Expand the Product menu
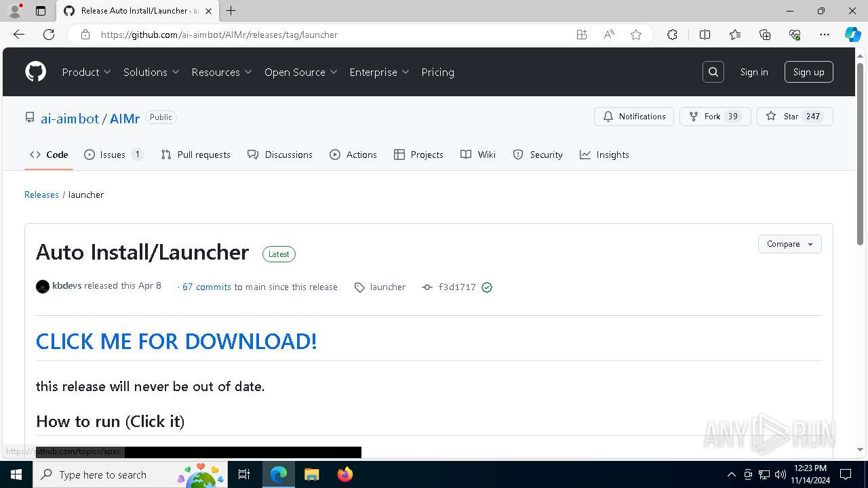 pos(87,72)
